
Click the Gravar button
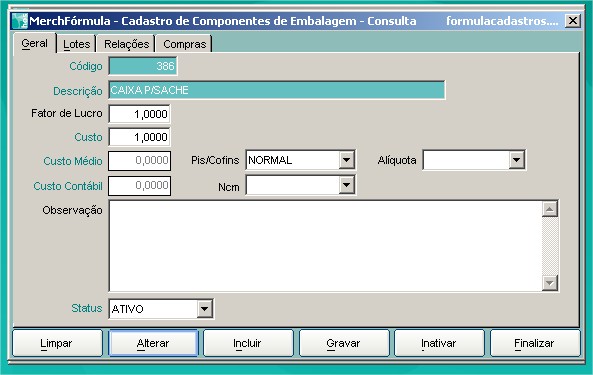click(x=344, y=343)
